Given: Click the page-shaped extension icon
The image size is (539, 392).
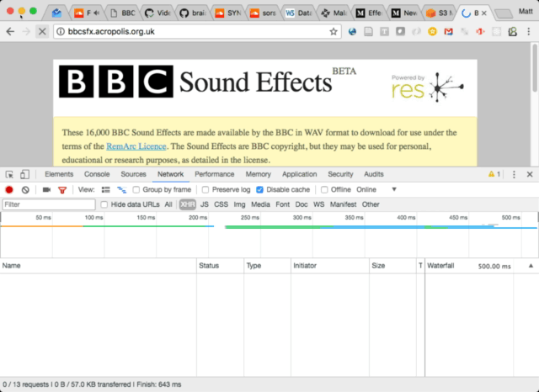Looking at the screenshot, I should (368, 32).
